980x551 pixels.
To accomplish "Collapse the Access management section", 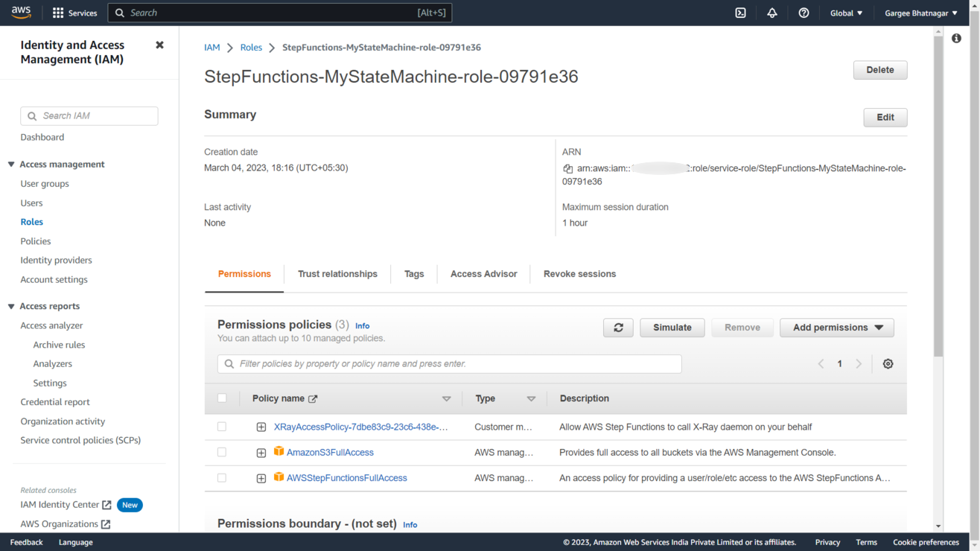I will pyautogui.click(x=11, y=165).
